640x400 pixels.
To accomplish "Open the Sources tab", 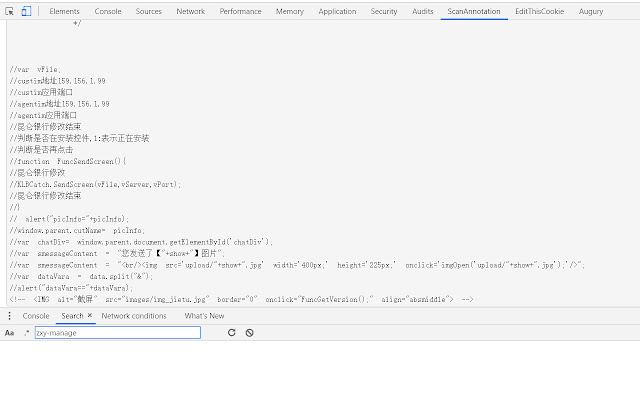I will [149, 11].
